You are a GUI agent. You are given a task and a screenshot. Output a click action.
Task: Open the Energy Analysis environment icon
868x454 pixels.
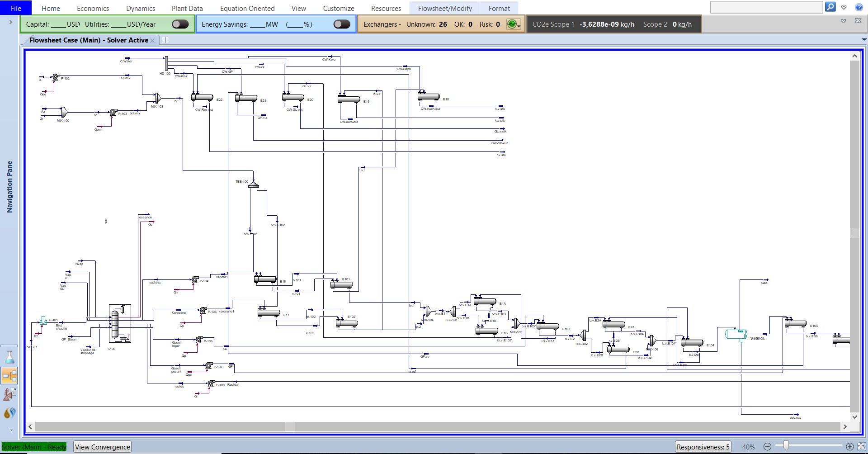(9, 413)
